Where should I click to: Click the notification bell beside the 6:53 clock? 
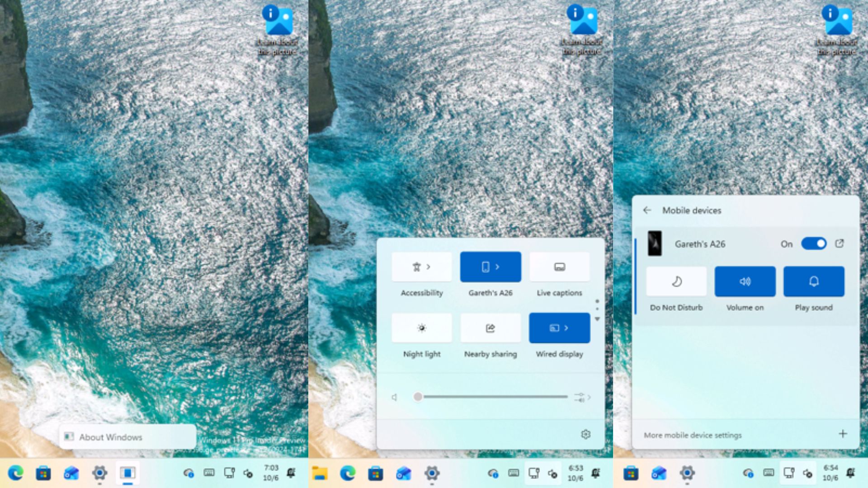[x=596, y=473]
